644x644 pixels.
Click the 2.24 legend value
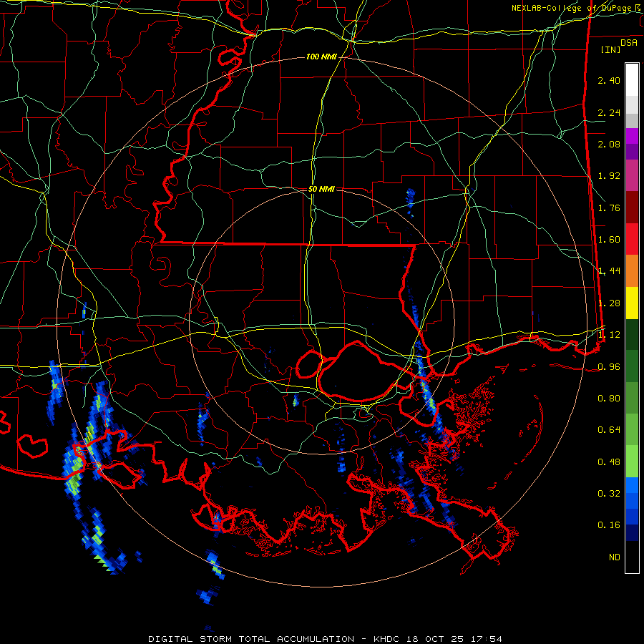coord(609,112)
